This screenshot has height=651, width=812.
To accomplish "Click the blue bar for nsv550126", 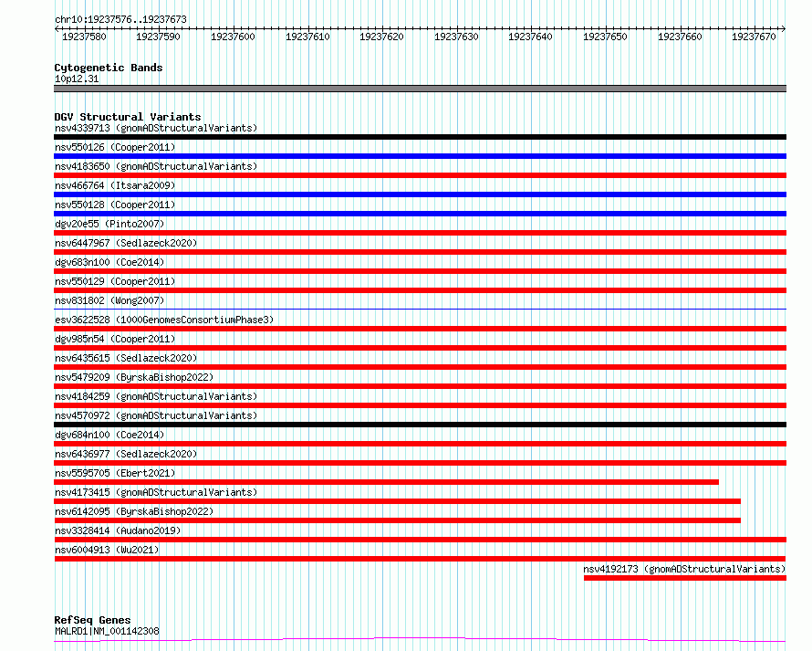I will coord(420,156).
